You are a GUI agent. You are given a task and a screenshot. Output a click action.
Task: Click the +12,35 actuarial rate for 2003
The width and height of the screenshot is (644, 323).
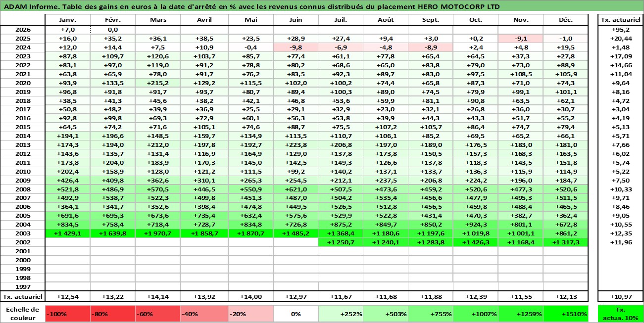(x=620, y=233)
